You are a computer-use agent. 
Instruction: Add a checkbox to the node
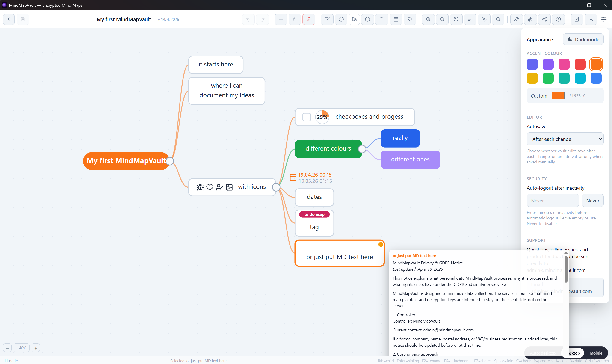(x=327, y=19)
